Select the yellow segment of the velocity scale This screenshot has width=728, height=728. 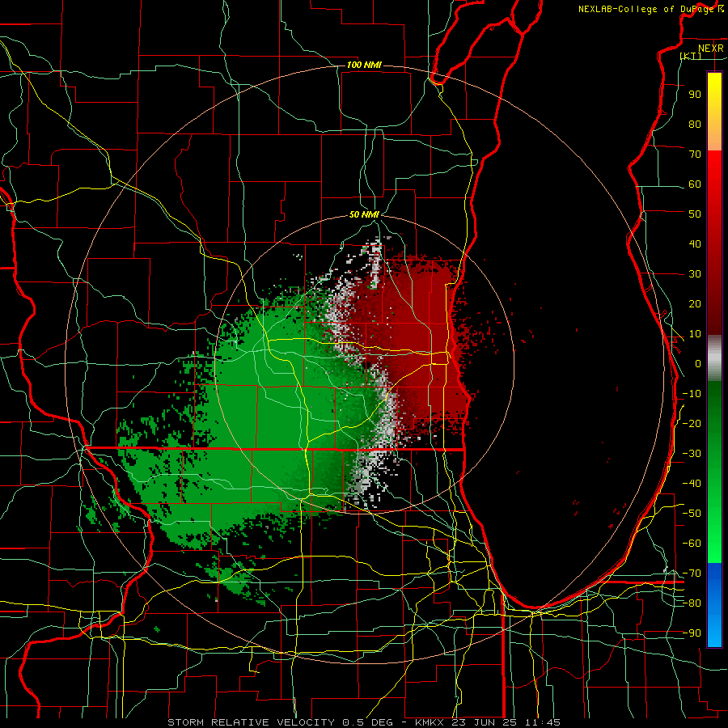(714, 111)
